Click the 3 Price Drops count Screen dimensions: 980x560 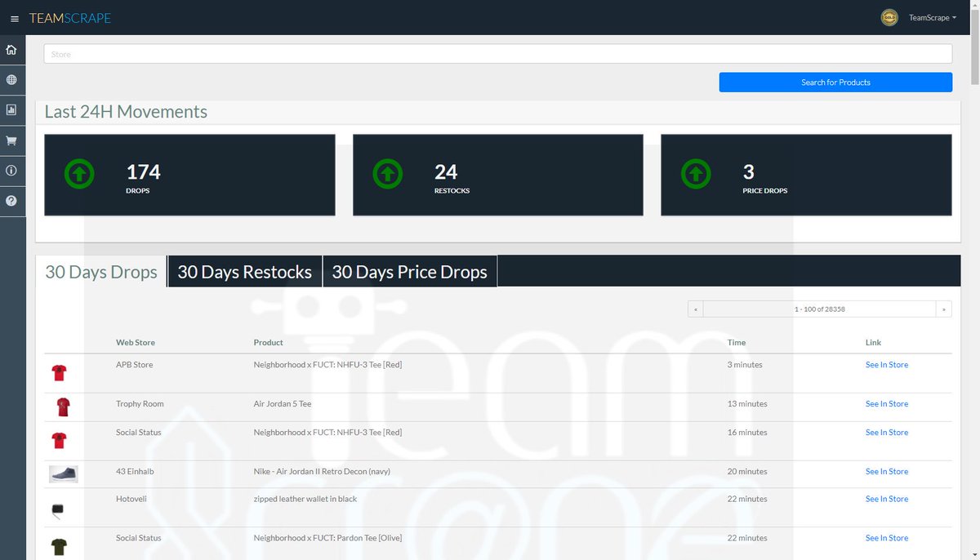point(748,172)
